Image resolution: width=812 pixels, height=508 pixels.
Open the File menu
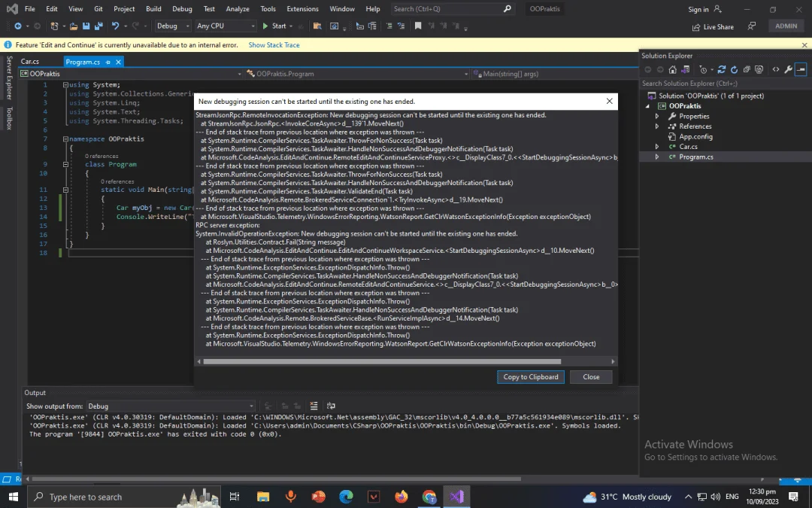(x=30, y=9)
